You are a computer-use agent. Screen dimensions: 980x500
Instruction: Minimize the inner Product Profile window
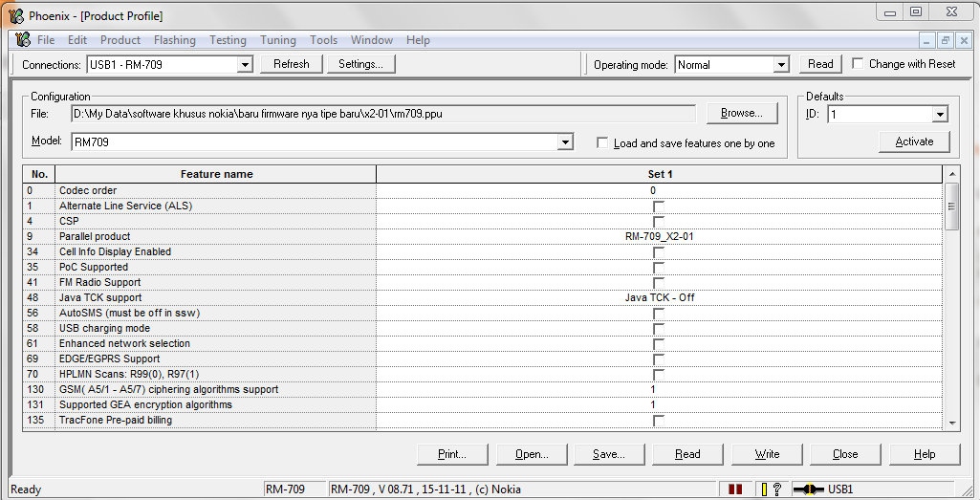pos(926,40)
